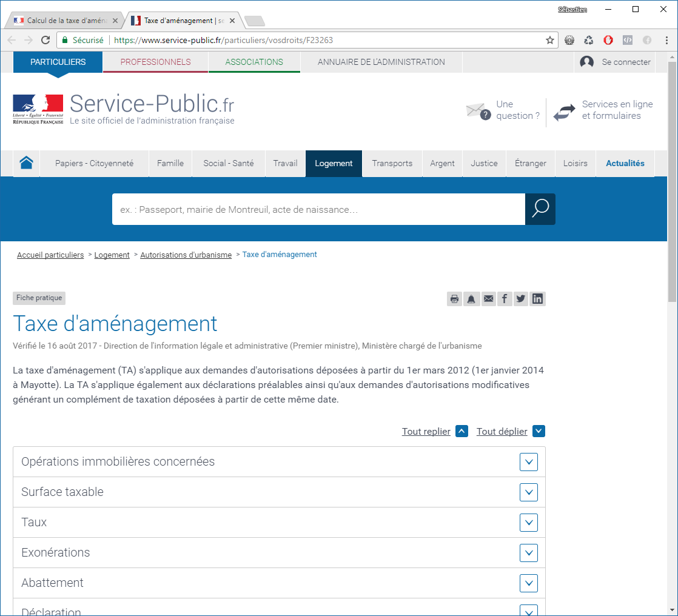
Task: Expand the Exonérations section chevron
Action: (529, 553)
